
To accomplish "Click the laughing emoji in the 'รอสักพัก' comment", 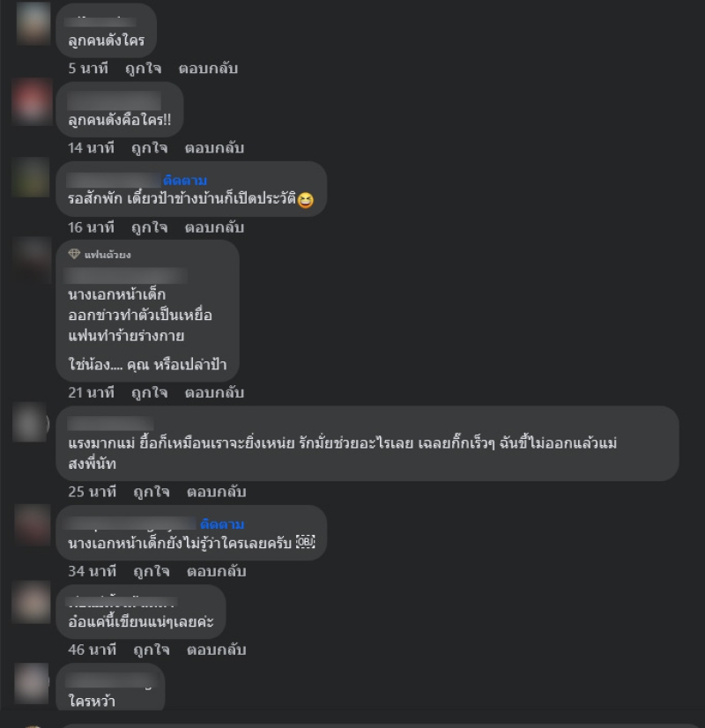I will pos(306,200).
